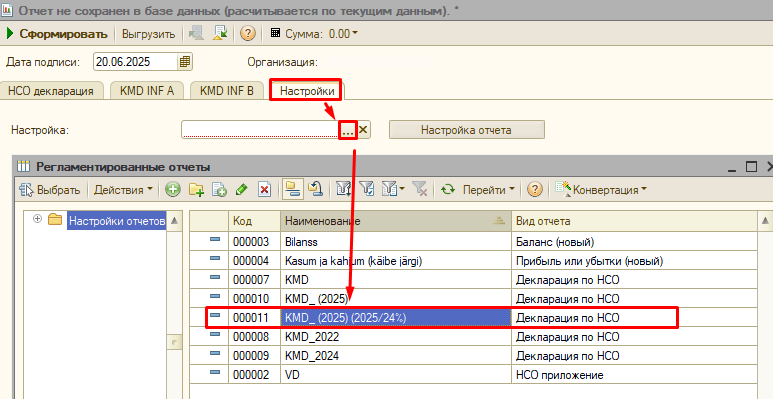Image resolution: width=773 pixels, height=399 pixels.
Task: Click the row marker icon of VD
Action: [215, 372]
